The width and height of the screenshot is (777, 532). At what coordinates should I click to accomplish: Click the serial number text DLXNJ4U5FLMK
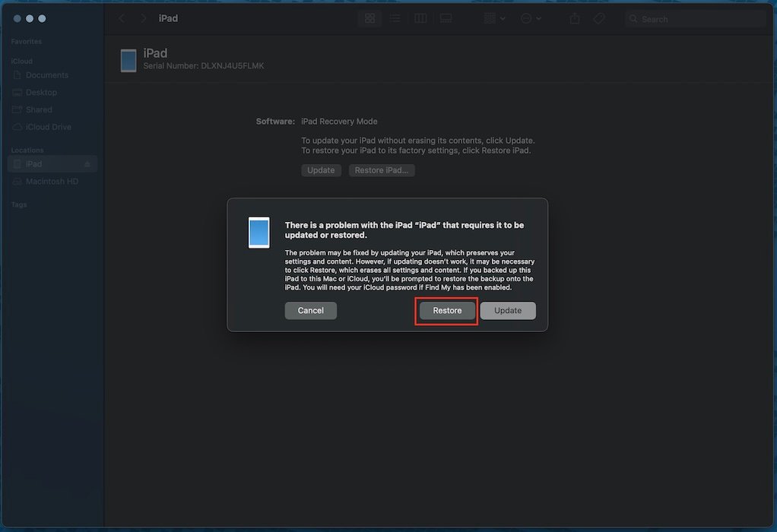(233, 66)
